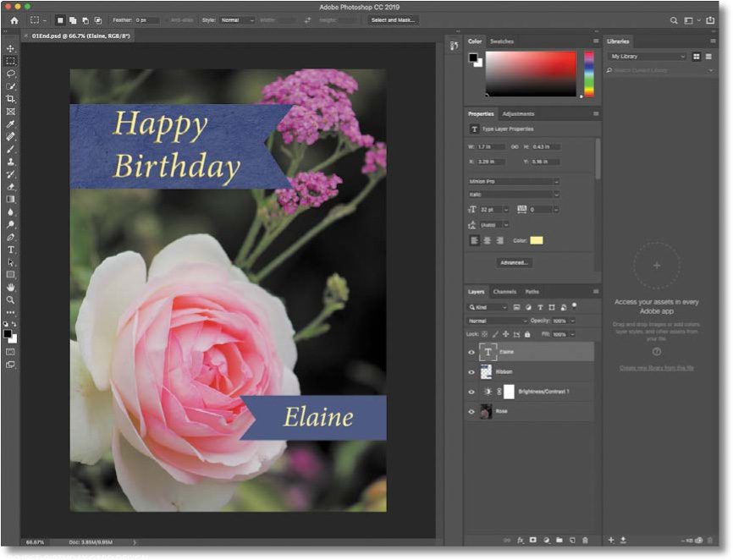
Task: Select the Horizontal Type tool
Action: 11,250
